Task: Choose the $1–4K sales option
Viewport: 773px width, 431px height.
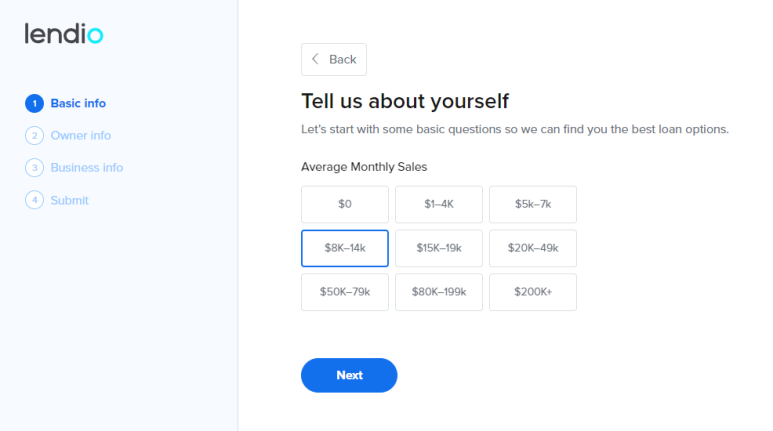Action: point(439,204)
